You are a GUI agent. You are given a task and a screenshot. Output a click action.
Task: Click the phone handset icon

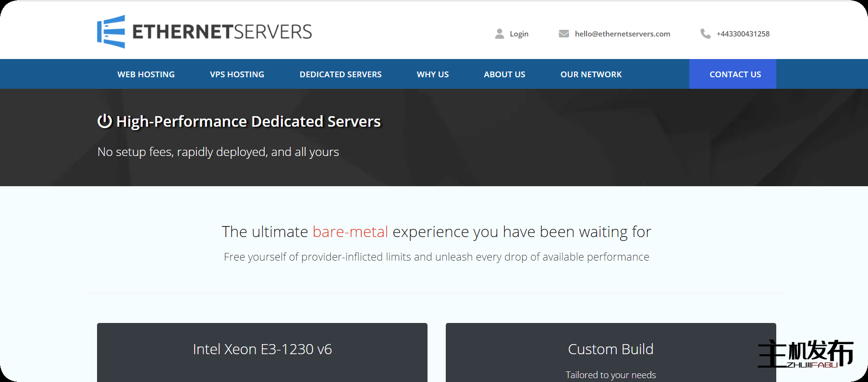point(705,34)
